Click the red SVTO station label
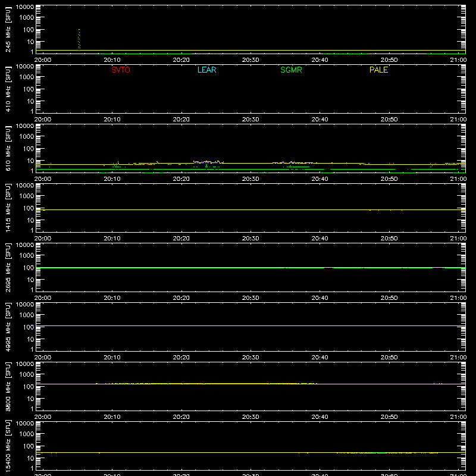 (x=121, y=70)
